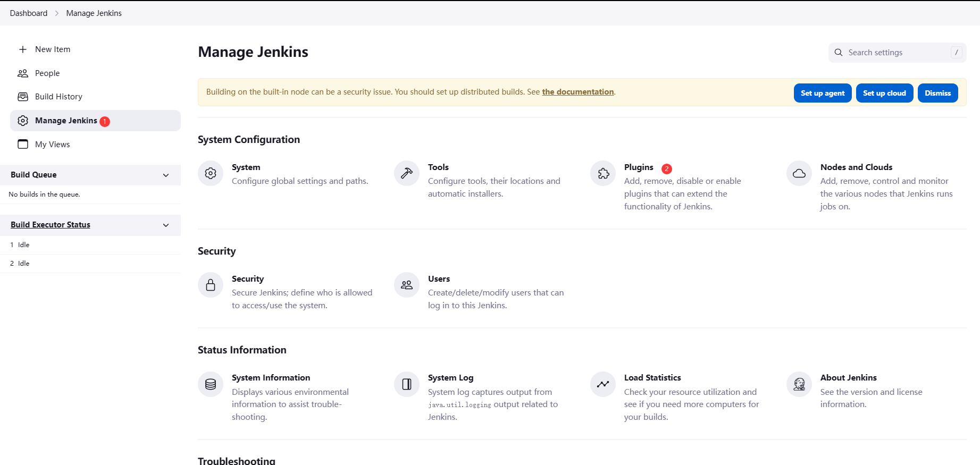
Task: Click the Nodes and Clouds cloud icon
Action: pos(799,173)
